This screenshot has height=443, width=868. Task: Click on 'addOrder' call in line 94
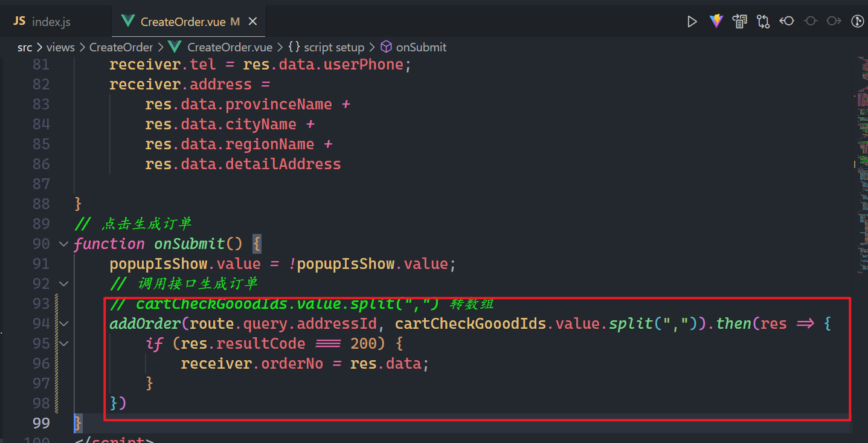[145, 323]
